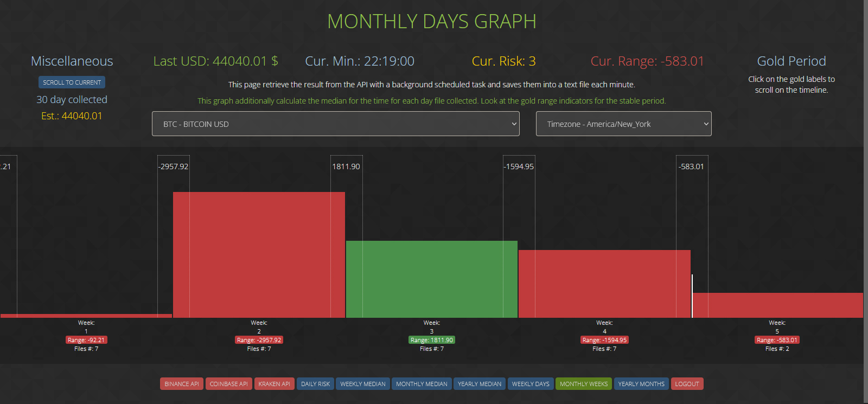Screen dimensions: 868x404
Task: Log out using the Logout button
Action: click(x=687, y=384)
